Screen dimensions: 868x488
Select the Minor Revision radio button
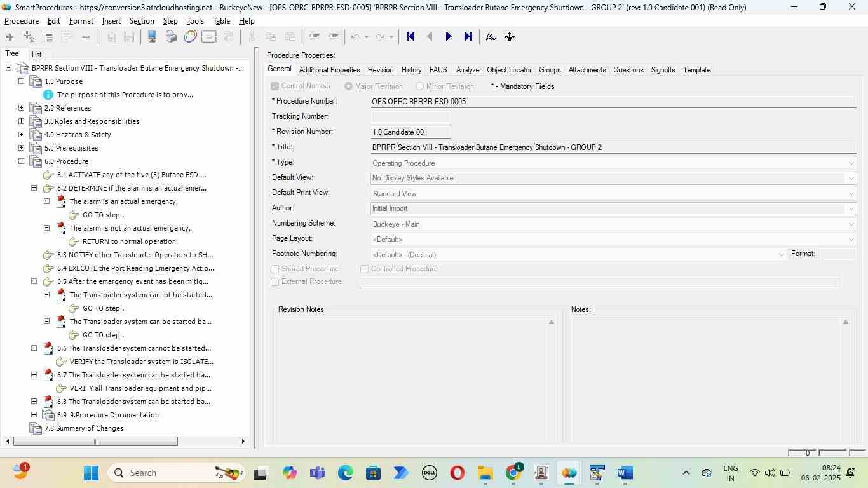tap(419, 86)
